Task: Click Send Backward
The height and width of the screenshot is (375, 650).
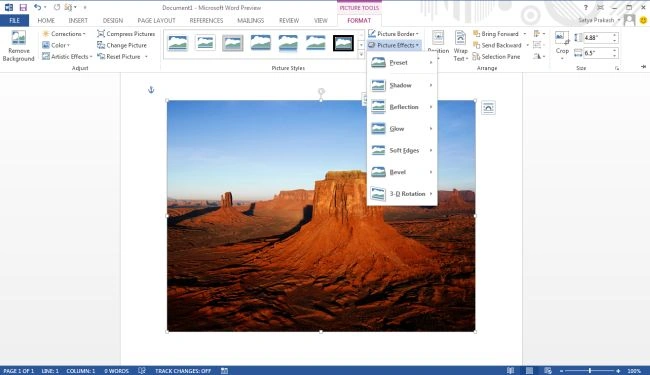Action: pos(497,45)
